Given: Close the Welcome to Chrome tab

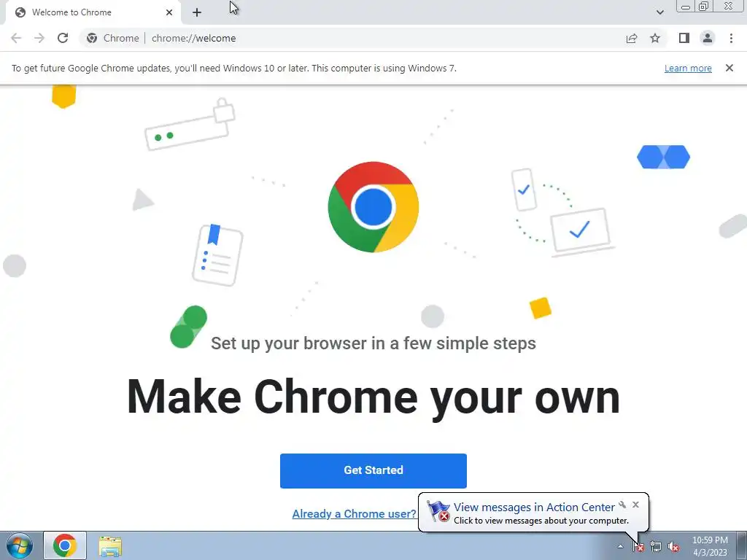Looking at the screenshot, I should coord(169,12).
